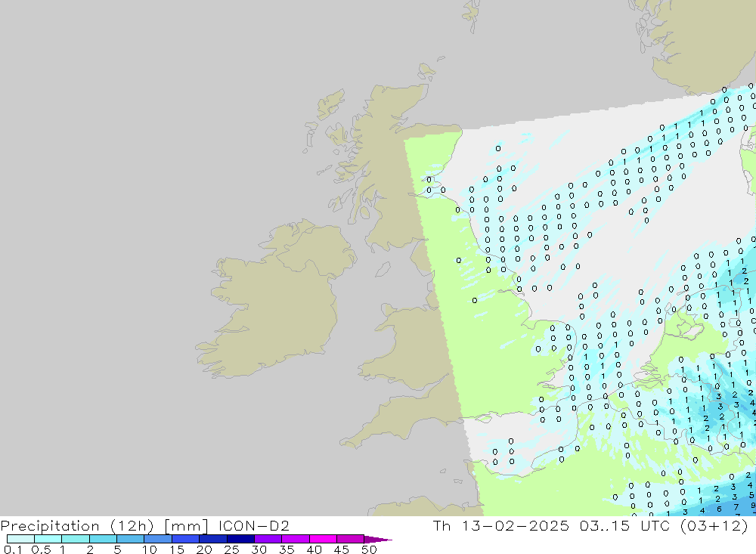Click the legend label '35'

pyautogui.click(x=287, y=549)
